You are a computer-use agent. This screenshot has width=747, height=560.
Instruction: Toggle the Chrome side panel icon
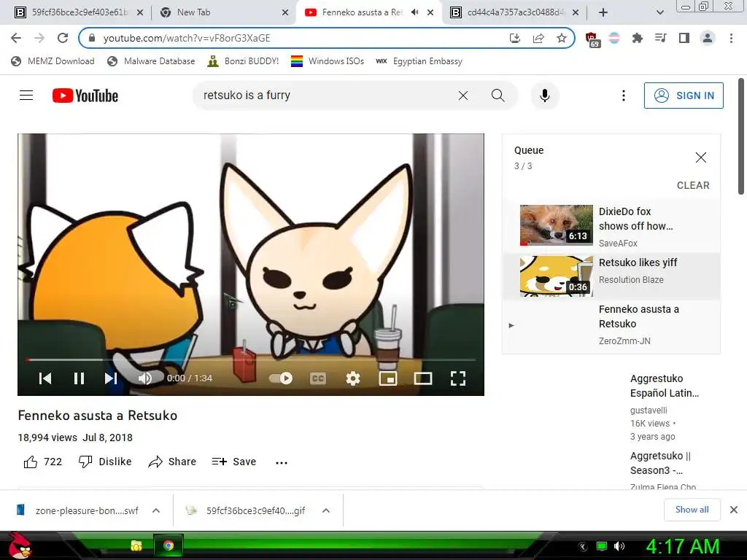[684, 38]
